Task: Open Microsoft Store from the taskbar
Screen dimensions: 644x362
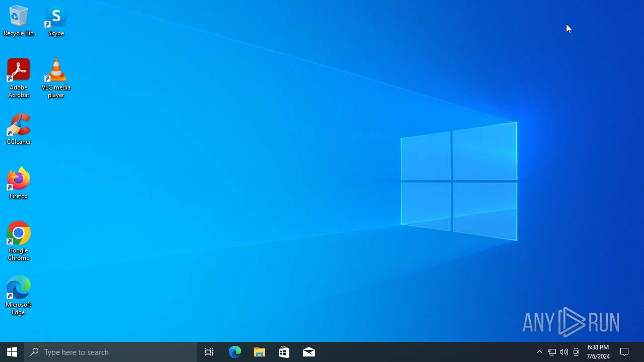Action: pos(284,352)
